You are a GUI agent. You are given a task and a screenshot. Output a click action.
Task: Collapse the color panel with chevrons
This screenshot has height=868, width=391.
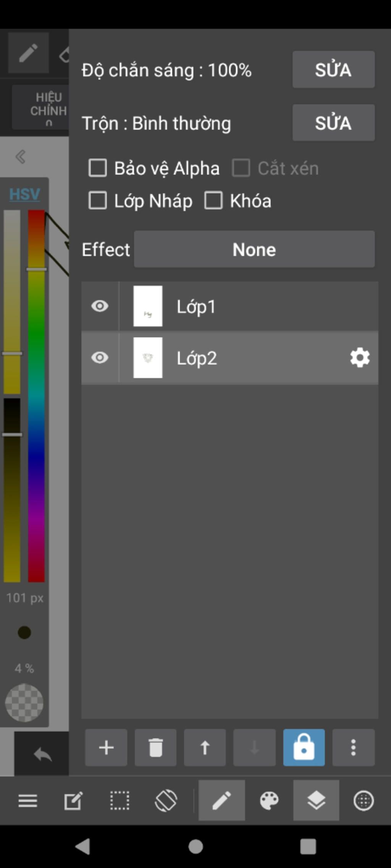point(21,156)
